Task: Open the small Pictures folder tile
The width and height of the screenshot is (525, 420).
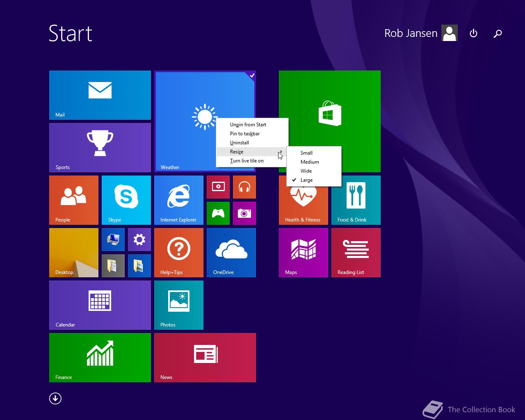Action: [x=139, y=266]
